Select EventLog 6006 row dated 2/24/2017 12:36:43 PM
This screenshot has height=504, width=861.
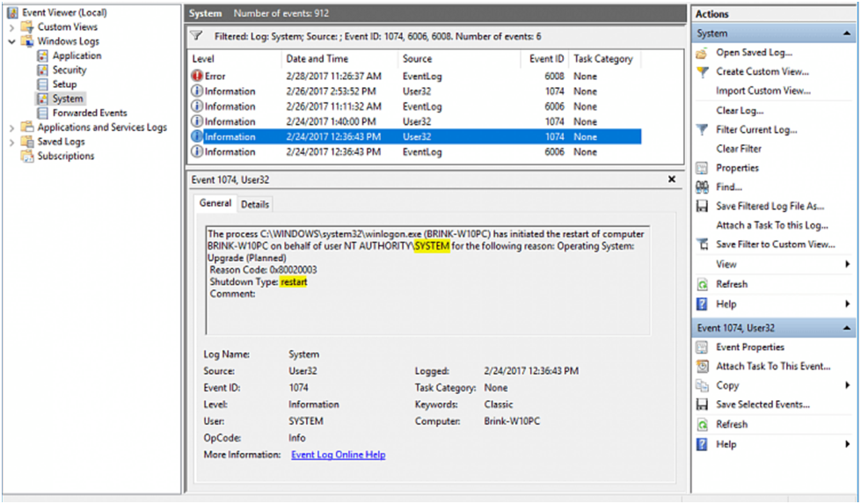(415, 152)
